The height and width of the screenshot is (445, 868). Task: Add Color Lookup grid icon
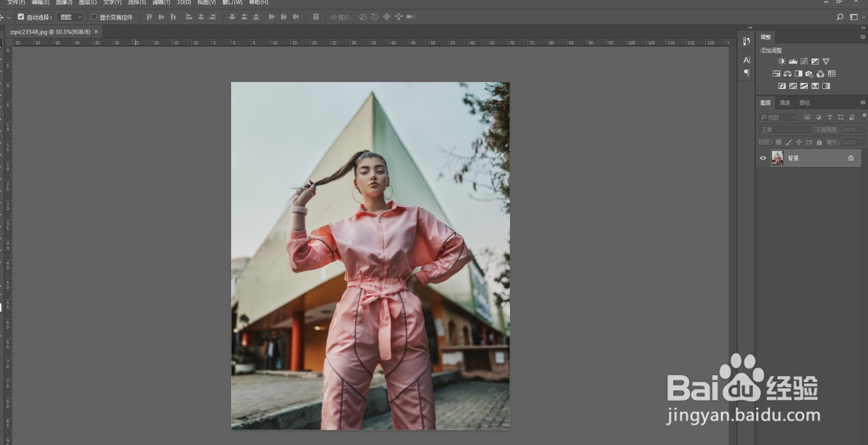pos(832,74)
